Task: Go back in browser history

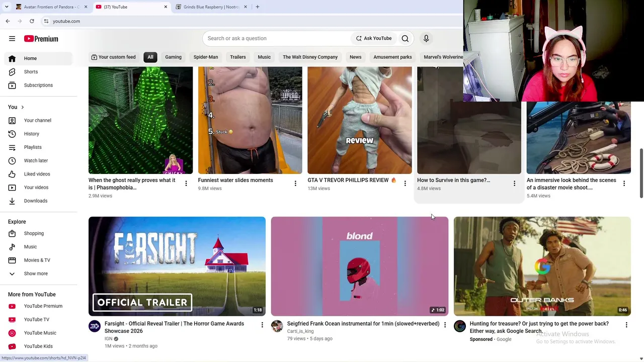Action: [8, 21]
